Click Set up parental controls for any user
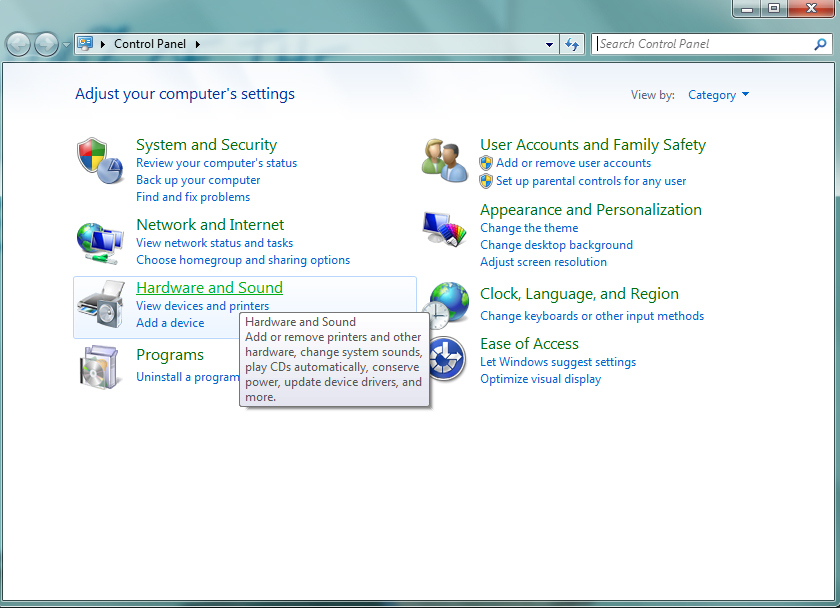Viewport: 840px width, 608px height. [x=591, y=181]
